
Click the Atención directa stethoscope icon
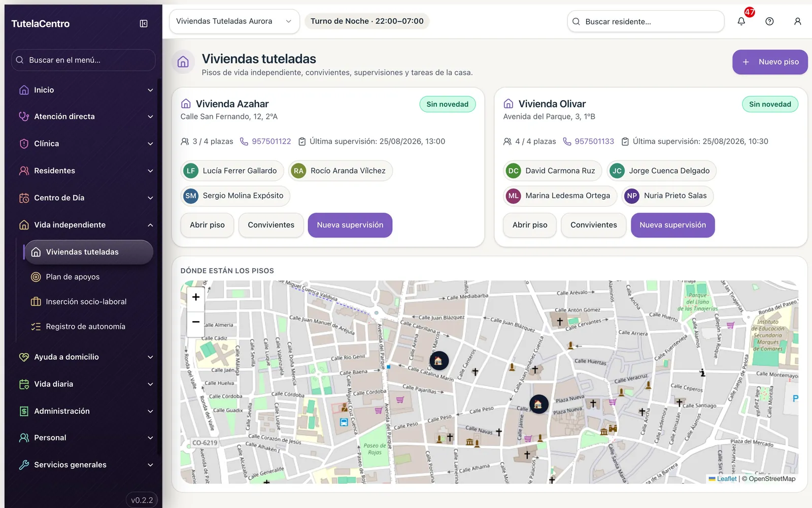point(24,116)
